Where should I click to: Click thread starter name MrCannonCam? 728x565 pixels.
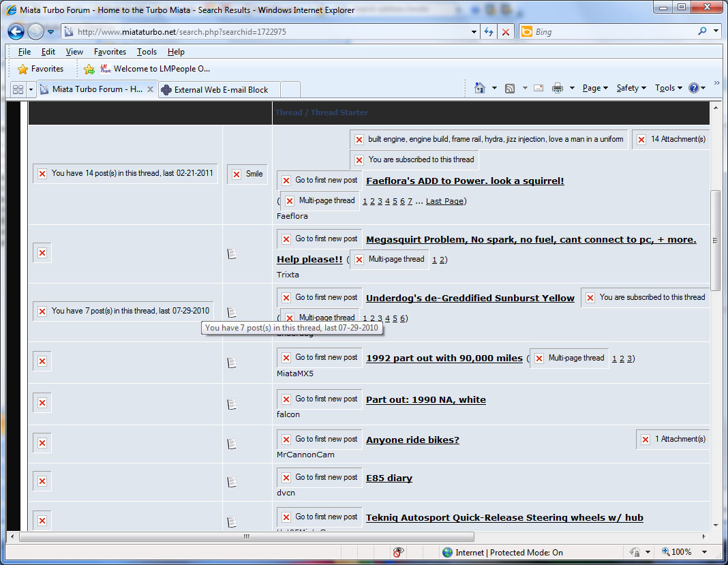point(305,455)
